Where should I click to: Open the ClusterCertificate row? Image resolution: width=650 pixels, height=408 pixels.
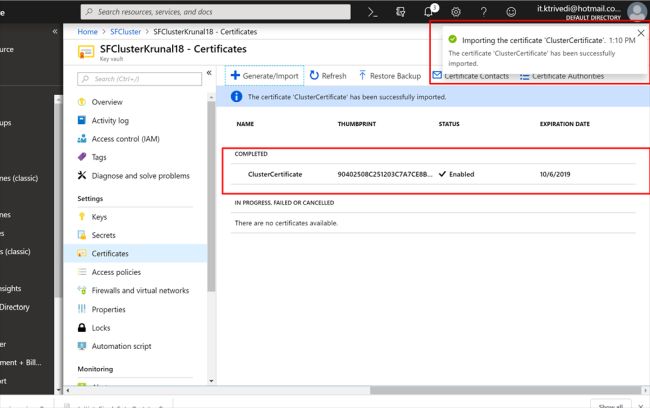coord(433,174)
